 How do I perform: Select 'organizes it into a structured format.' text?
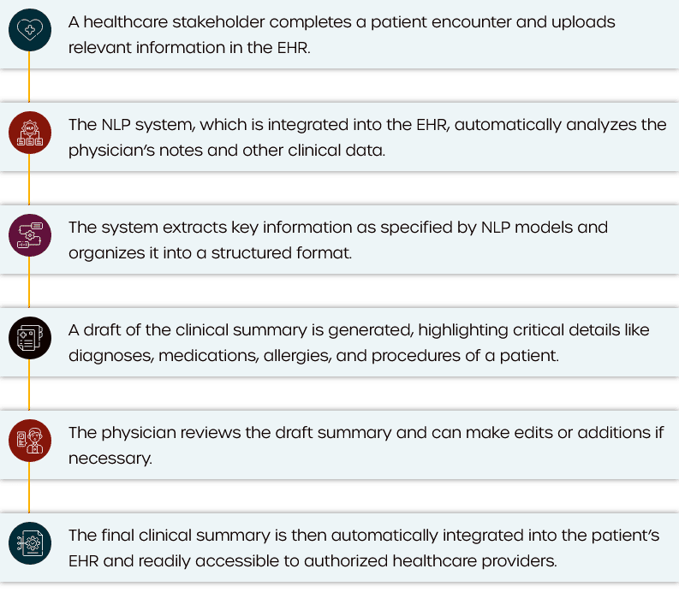(x=210, y=252)
